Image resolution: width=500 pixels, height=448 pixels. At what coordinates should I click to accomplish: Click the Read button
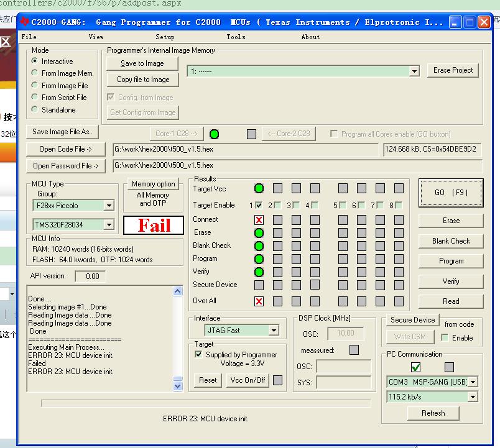pos(451,301)
